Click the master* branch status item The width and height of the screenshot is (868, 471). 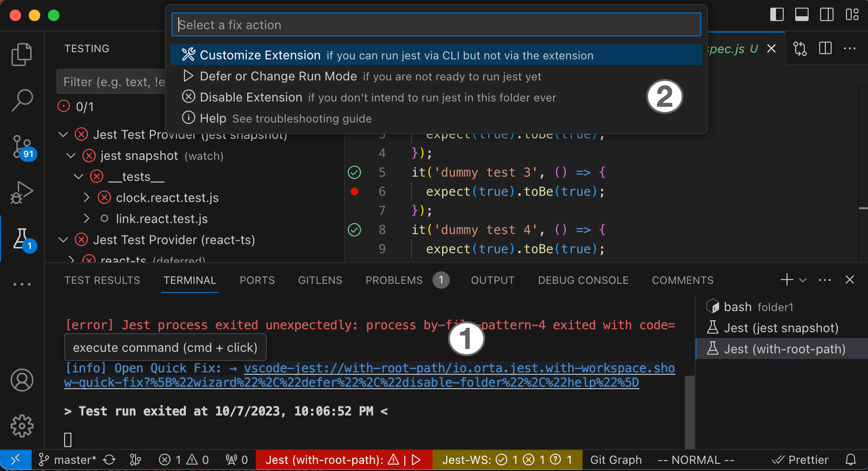67,460
